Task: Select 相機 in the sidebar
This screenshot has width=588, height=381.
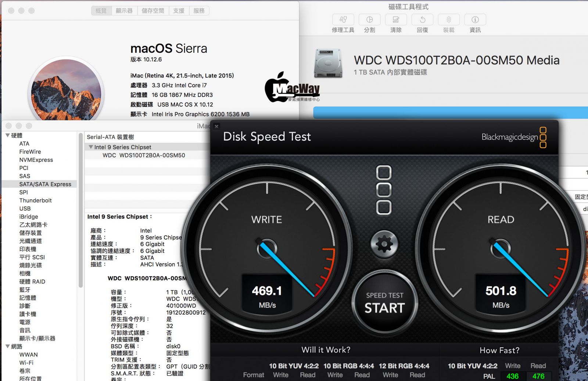Action: pos(25,273)
